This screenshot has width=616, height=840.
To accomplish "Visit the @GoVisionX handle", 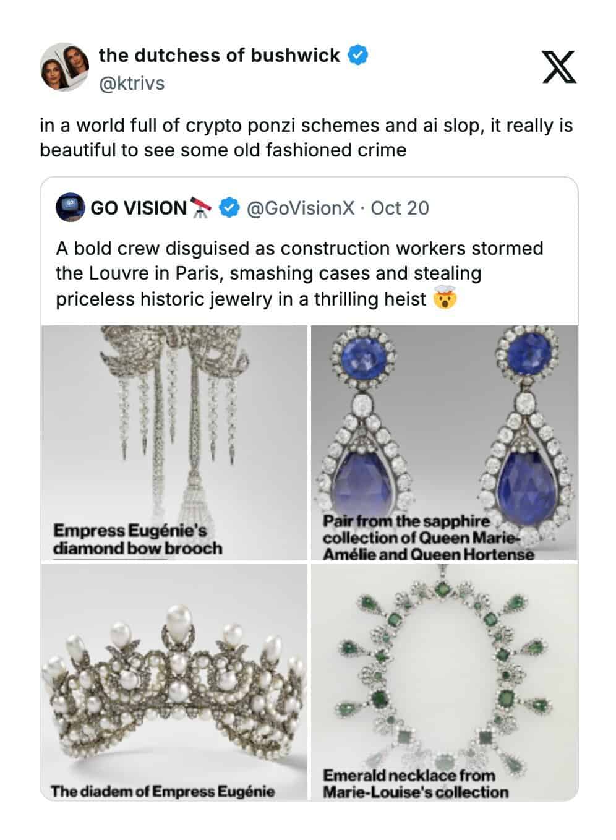I will (301, 208).
